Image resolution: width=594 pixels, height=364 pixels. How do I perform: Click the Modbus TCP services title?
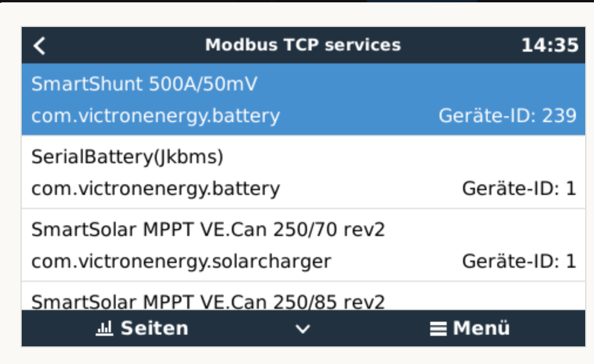tap(303, 45)
